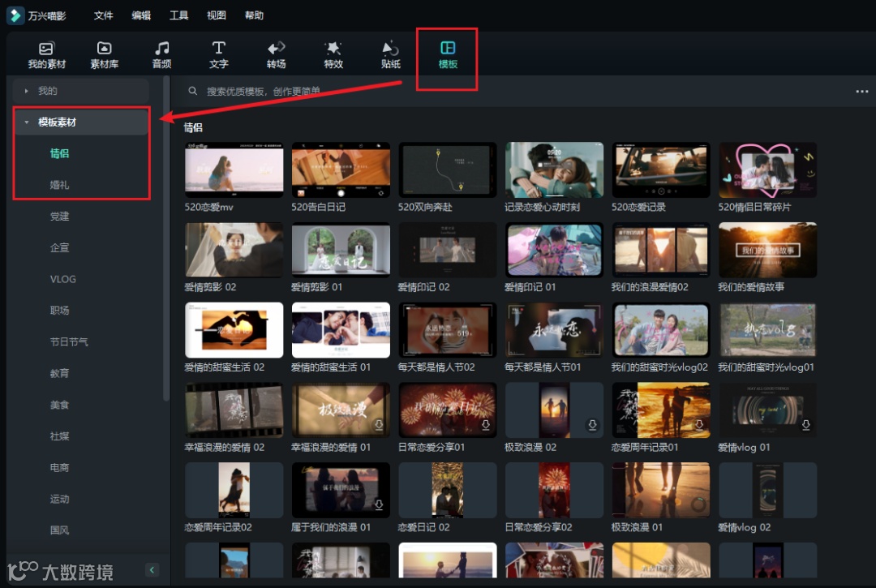This screenshot has height=588, width=876.
Task: Select the 记录恋爱心动时刻 template thumbnail
Action: pyautogui.click(x=554, y=170)
